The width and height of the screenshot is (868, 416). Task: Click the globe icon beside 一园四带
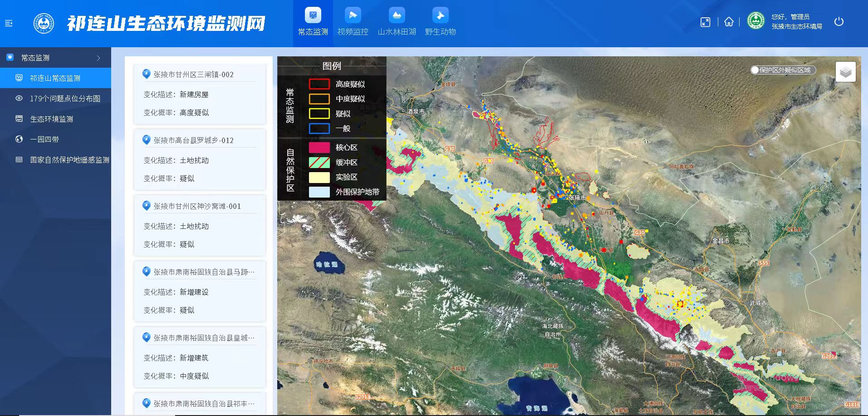19,139
